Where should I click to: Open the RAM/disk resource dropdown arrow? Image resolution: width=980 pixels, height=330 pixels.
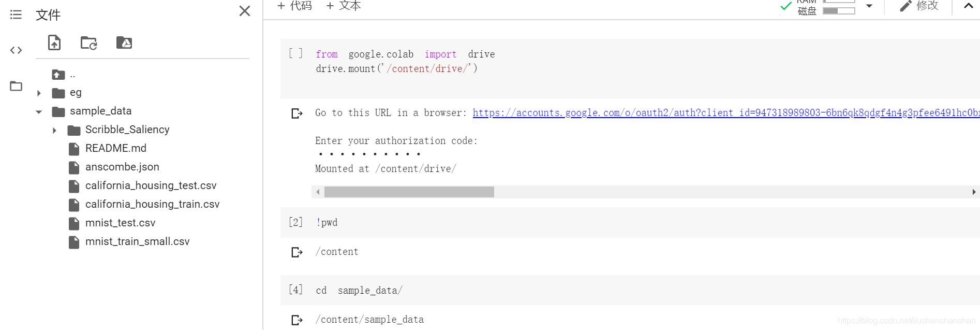(x=869, y=6)
